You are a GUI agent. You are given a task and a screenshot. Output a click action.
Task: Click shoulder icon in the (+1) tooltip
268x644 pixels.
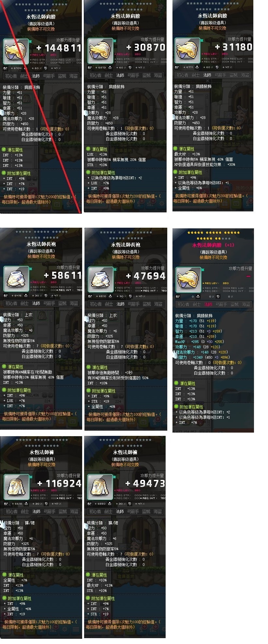coord(188,280)
